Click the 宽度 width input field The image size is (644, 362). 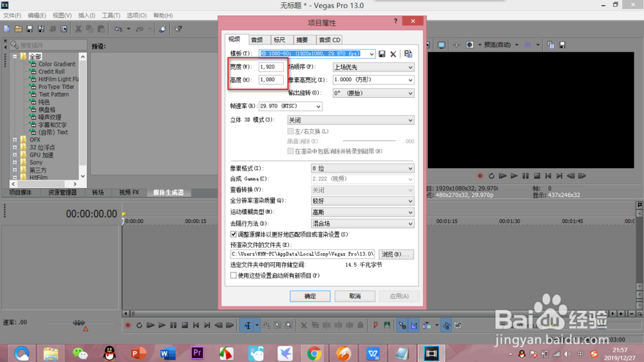coord(271,66)
